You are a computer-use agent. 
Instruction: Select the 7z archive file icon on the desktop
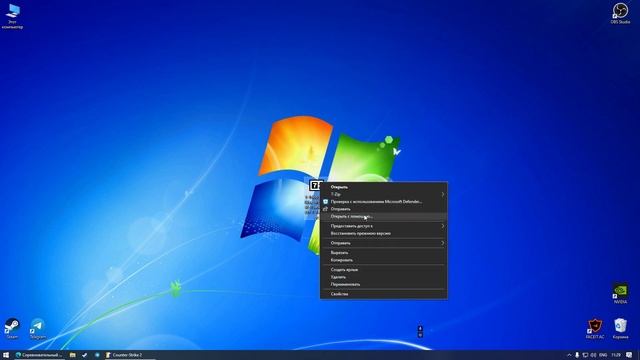315,186
